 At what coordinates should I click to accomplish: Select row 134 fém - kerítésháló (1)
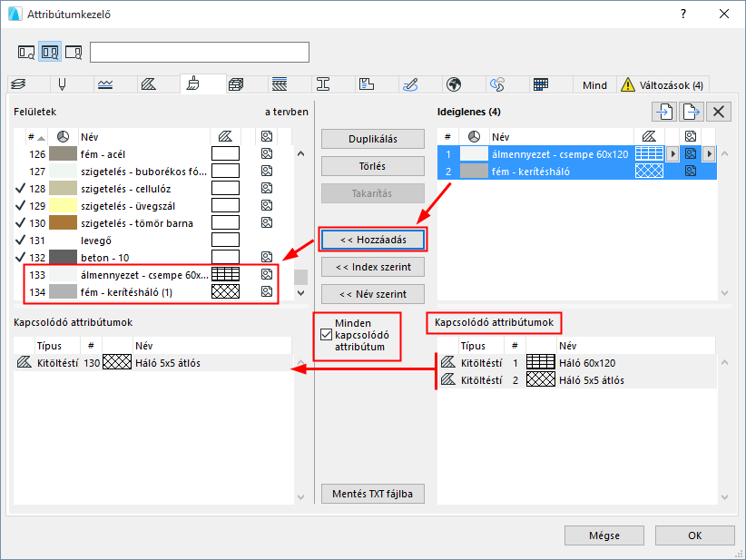click(x=153, y=292)
